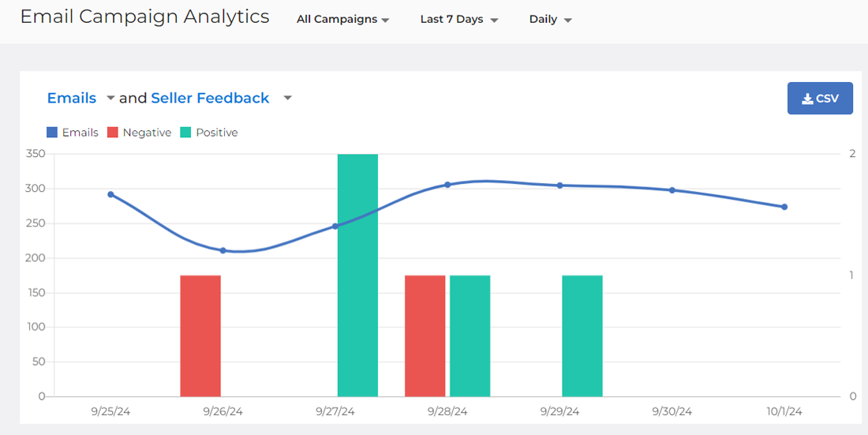Click the Emails line point for 9/26/24

223,250
